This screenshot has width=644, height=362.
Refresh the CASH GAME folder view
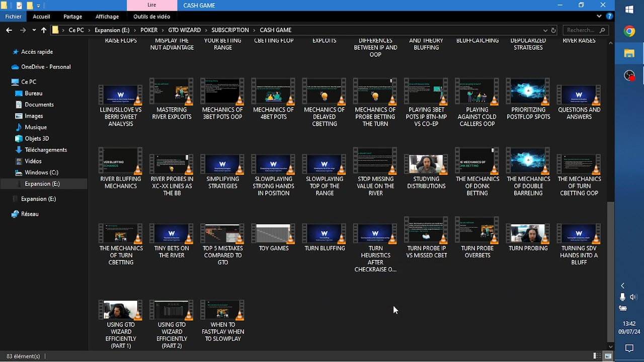point(553,30)
